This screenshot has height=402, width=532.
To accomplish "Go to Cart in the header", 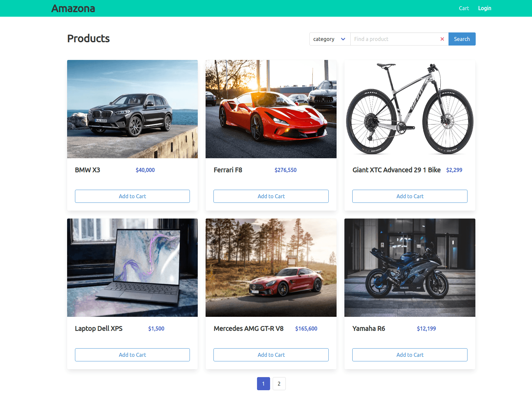I will point(464,8).
